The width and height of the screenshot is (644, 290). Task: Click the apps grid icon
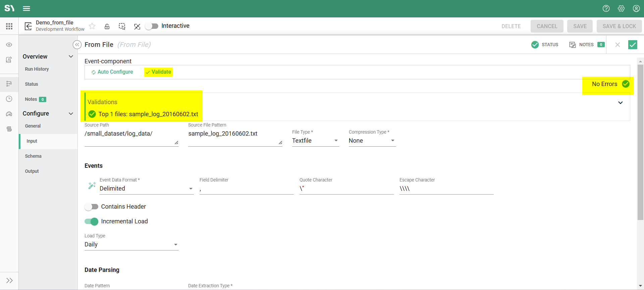click(x=9, y=26)
